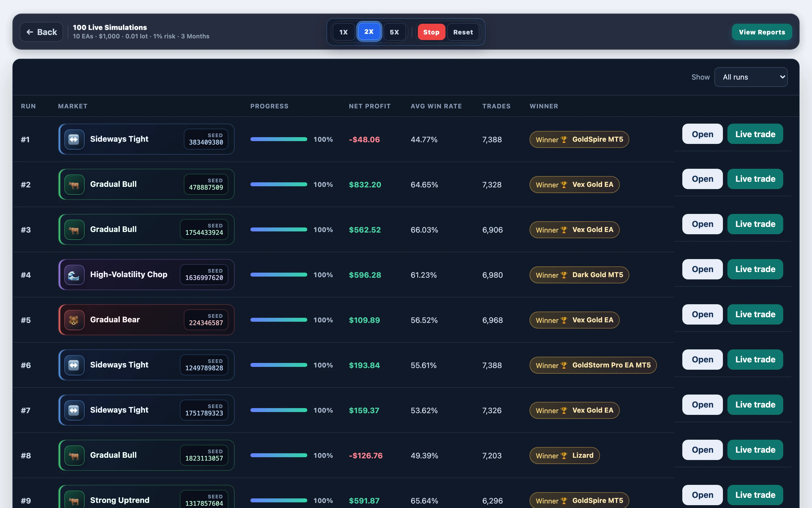Click the trophy icon beside Lizard winner
Image resolution: width=812 pixels, height=508 pixels.
(564, 456)
